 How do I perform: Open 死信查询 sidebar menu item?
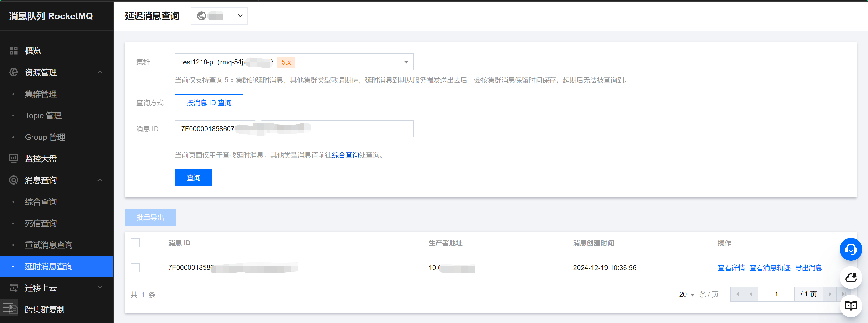click(41, 223)
